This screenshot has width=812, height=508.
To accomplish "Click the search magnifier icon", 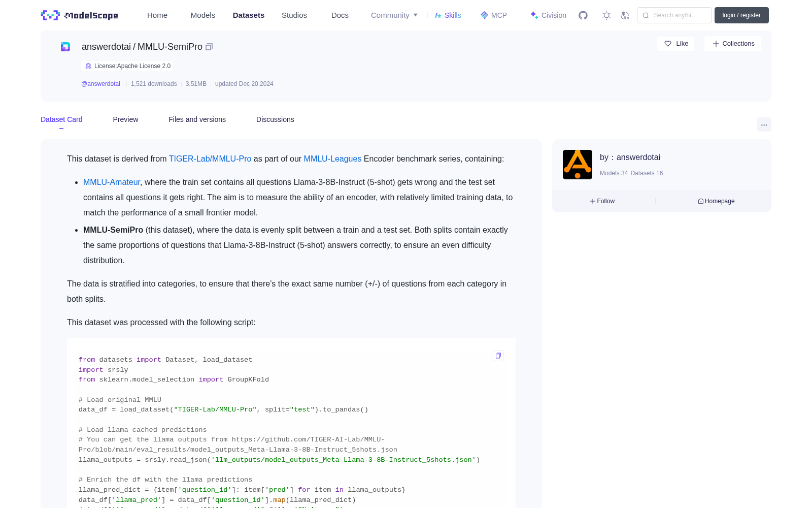I will (x=646, y=15).
